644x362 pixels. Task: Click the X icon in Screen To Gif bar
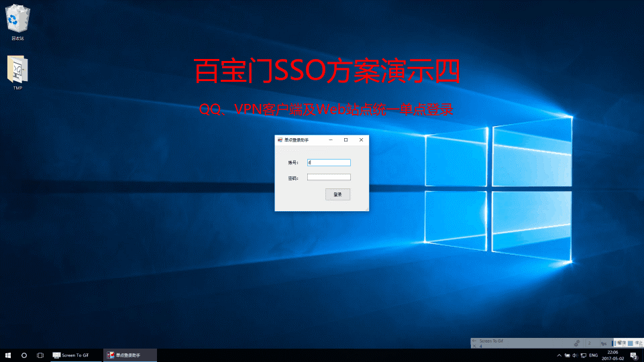point(474,346)
